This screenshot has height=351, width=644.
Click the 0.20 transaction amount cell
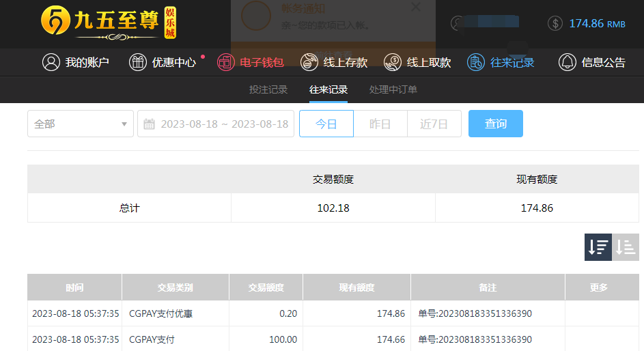[266, 313]
